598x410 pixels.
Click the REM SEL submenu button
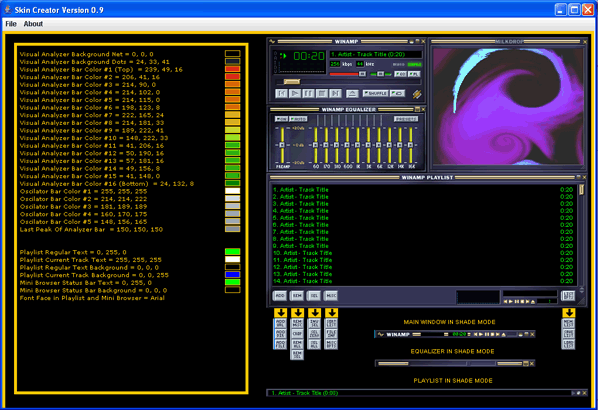coord(297,354)
